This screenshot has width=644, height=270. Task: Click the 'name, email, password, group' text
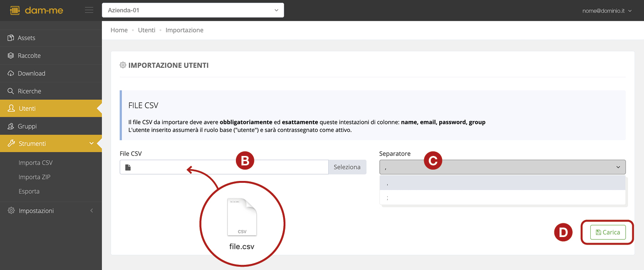click(443, 122)
